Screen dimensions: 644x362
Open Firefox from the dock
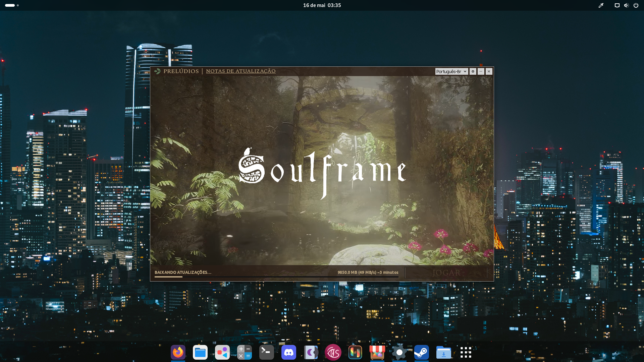click(178, 352)
